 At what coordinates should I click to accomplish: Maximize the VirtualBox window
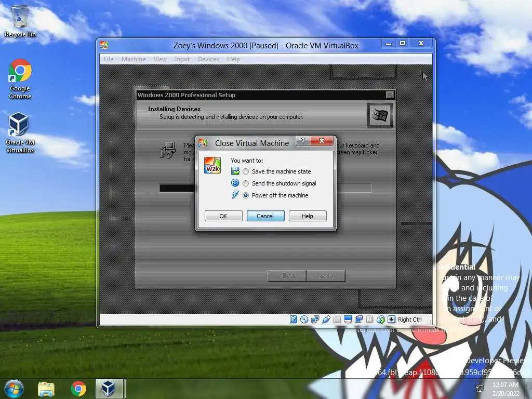pyautogui.click(x=403, y=44)
